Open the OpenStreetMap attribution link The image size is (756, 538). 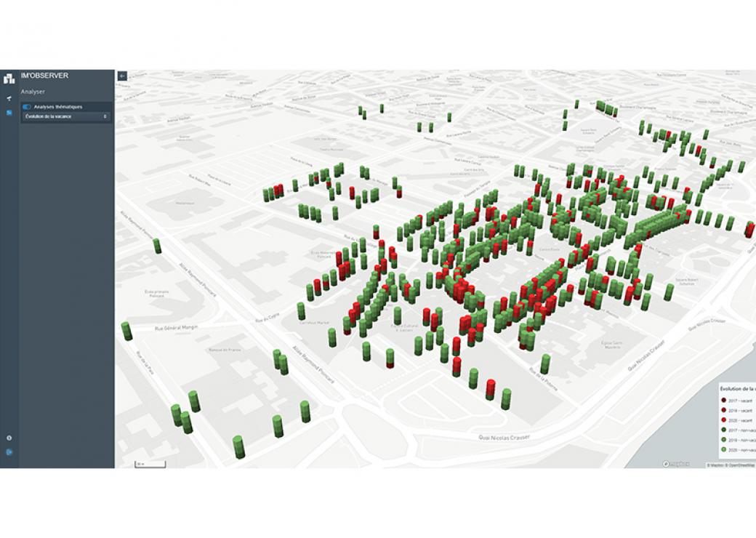point(741,466)
